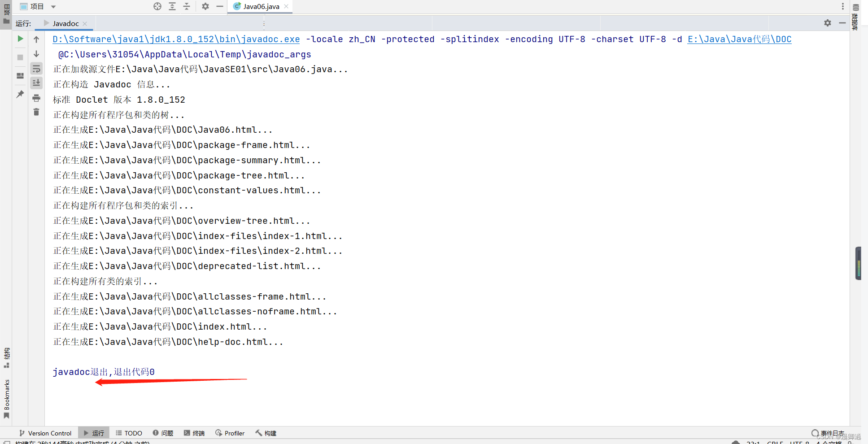
Task: Click the stop process square icon
Action: coord(20,57)
